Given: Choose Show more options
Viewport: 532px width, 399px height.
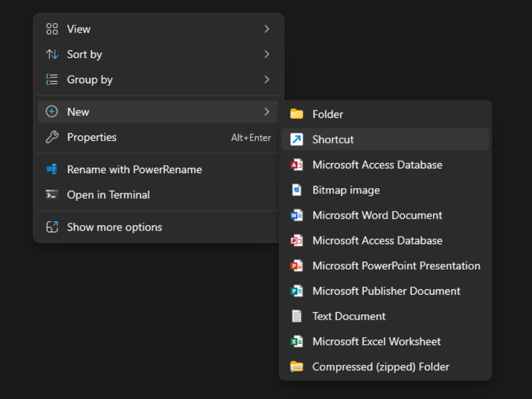Looking at the screenshot, I should pyautogui.click(x=114, y=227).
